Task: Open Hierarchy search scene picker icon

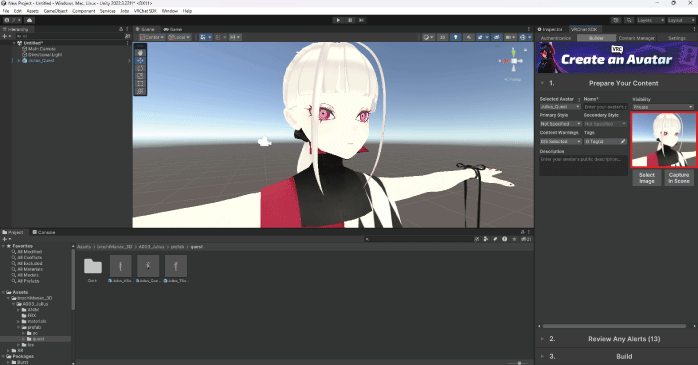Action: point(127,36)
